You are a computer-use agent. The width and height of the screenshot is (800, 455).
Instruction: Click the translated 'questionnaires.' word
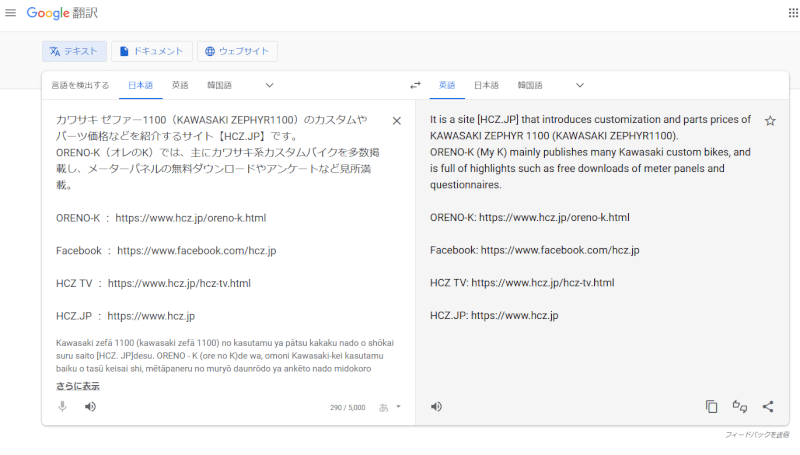(465, 185)
